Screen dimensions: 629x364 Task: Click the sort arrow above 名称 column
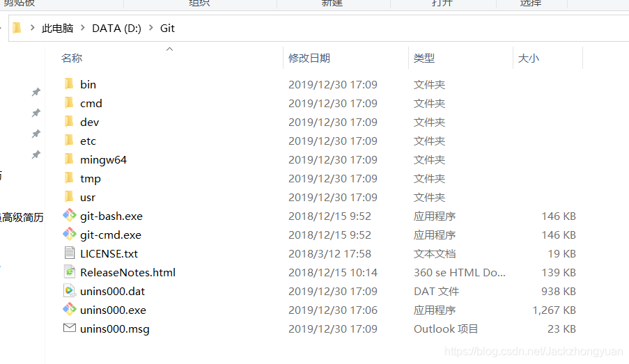click(x=170, y=49)
